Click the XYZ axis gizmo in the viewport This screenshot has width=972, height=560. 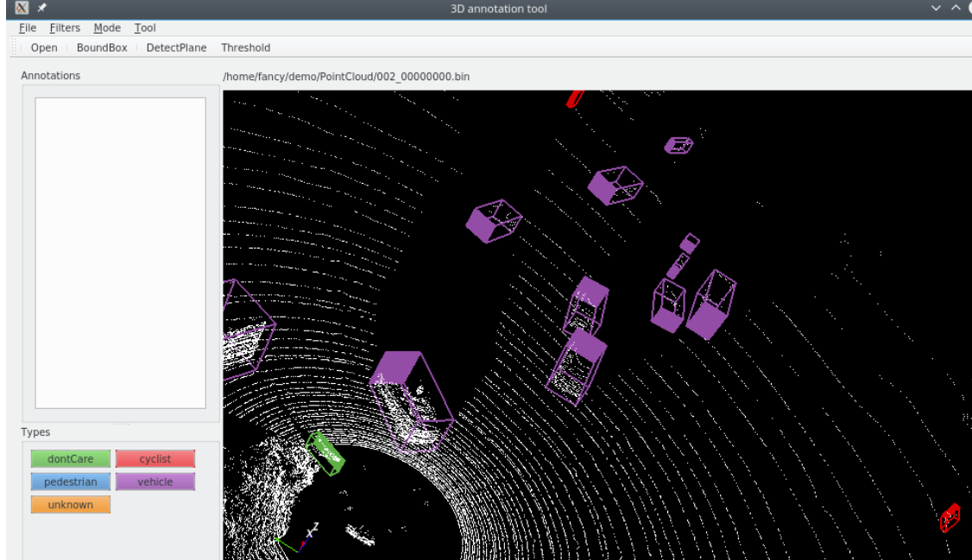coord(298,538)
